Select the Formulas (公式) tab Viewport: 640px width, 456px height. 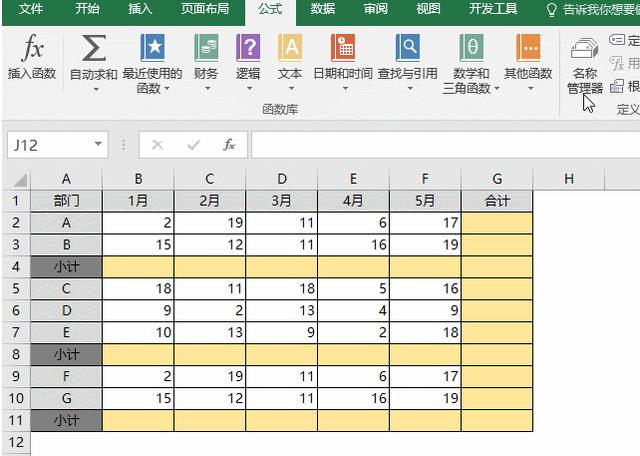coord(270,9)
